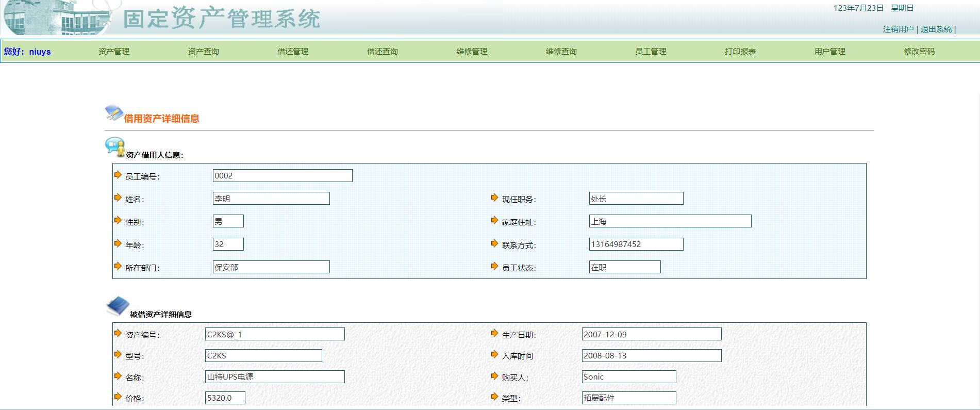Click the date text 123年7月23日
980x410 pixels.
coord(858,8)
